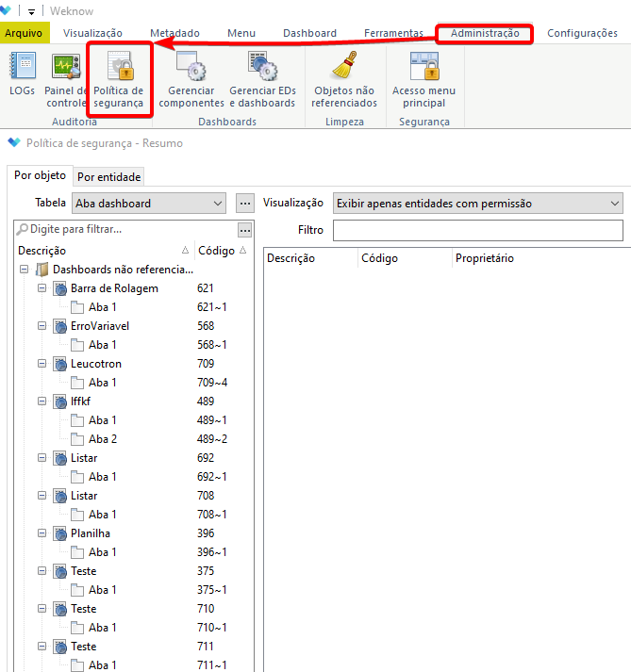Select the Teste row with code 710

pos(134,609)
